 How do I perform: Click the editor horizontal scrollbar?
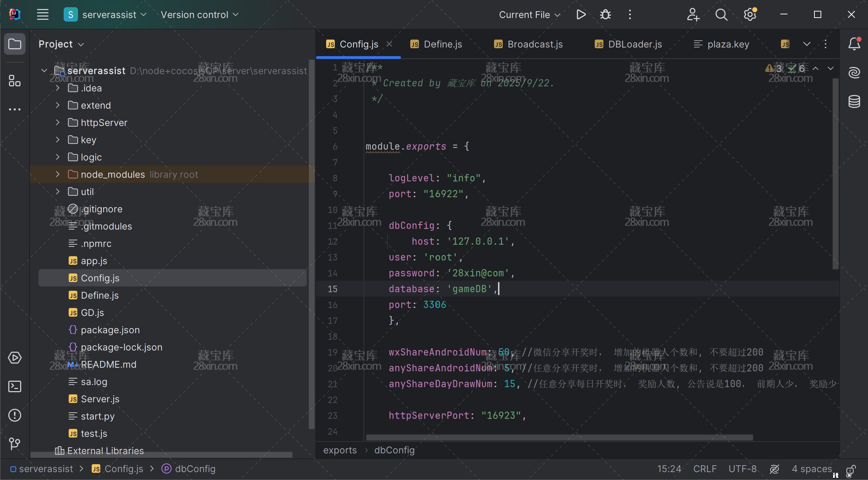point(559,437)
